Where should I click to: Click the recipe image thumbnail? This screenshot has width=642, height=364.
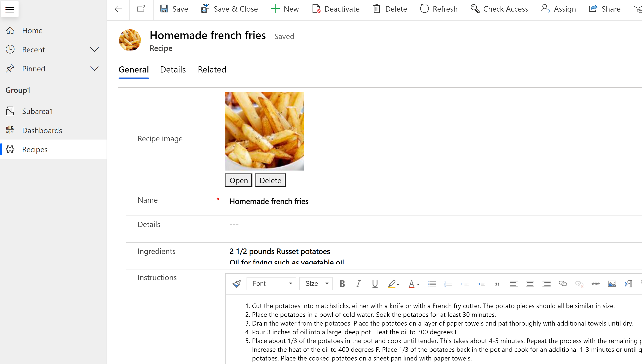(265, 131)
